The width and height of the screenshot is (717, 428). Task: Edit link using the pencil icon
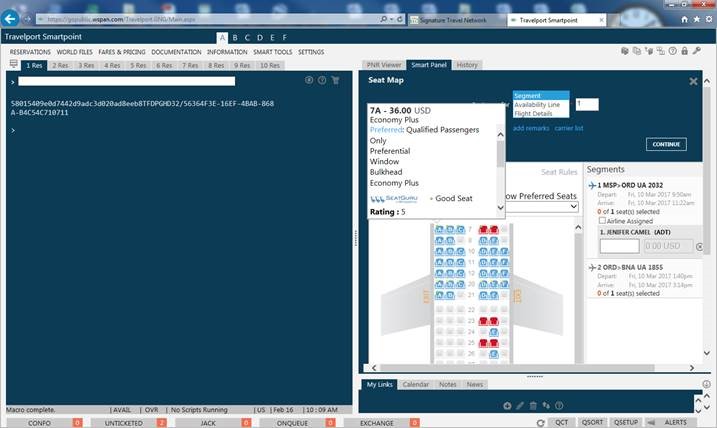point(520,406)
